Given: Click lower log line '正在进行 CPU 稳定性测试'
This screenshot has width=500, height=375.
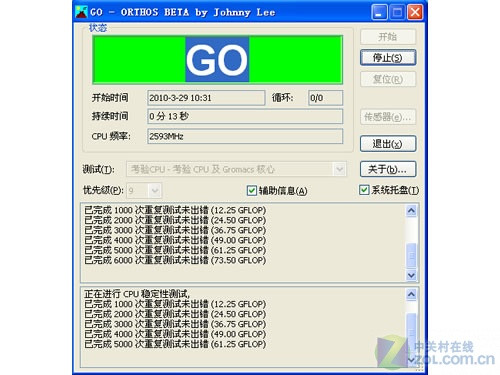Looking at the screenshot, I should (x=137, y=294).
